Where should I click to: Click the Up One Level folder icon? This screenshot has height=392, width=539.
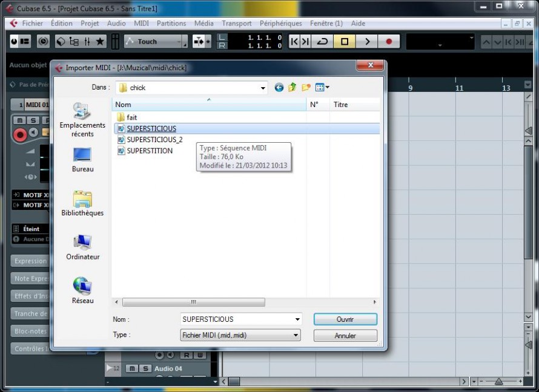pos(292,87)
